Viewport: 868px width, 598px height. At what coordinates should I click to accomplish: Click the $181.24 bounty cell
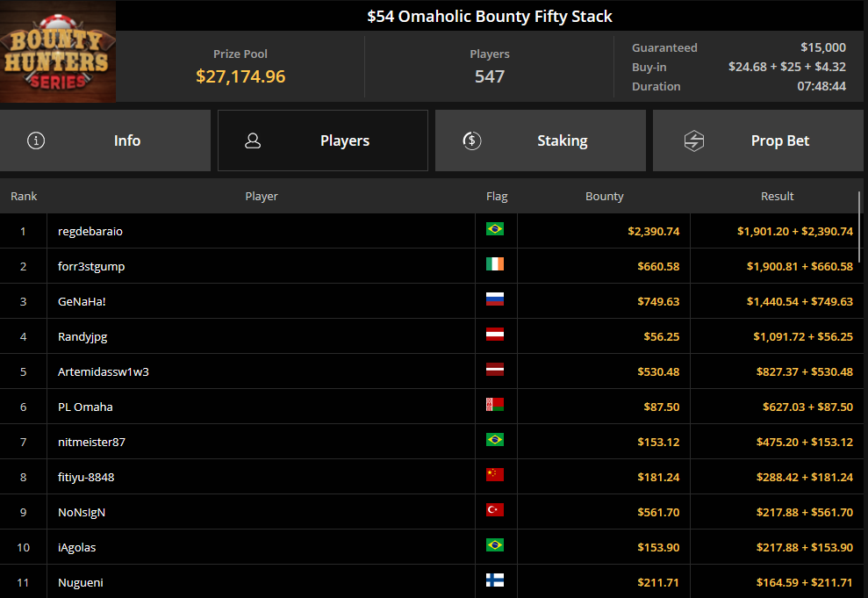point(658,478)
